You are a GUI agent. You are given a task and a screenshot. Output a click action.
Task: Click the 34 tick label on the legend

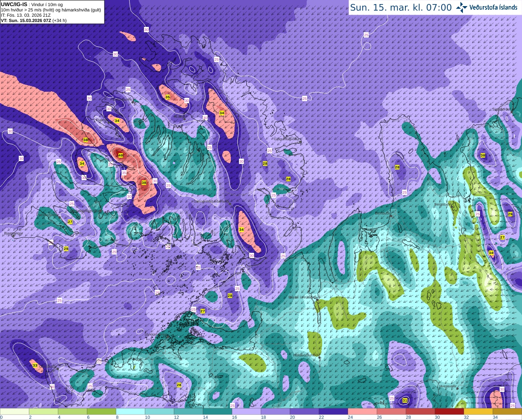click(495, 417)
